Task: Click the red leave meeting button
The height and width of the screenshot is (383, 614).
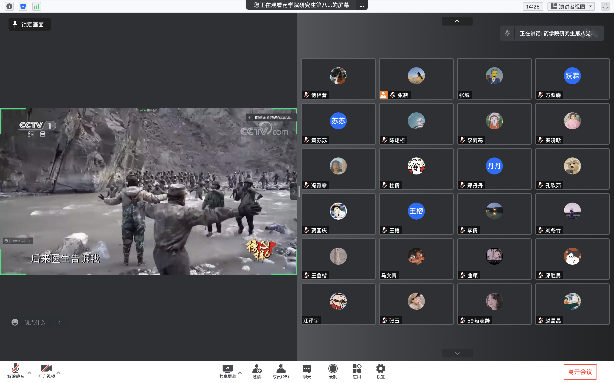Action: click(580, 372)
